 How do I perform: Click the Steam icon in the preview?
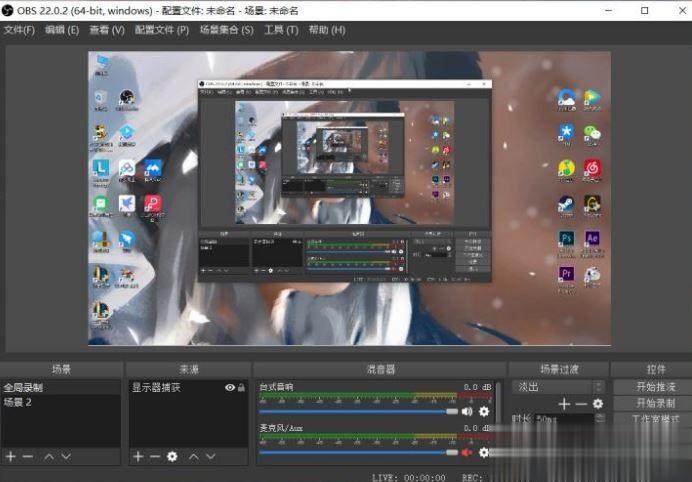(566, 203)
